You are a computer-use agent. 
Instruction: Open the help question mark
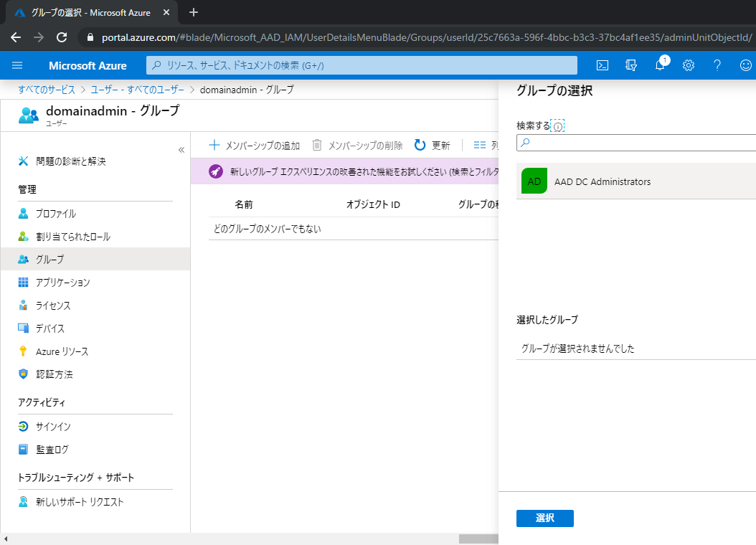click(x=717, y=65)
